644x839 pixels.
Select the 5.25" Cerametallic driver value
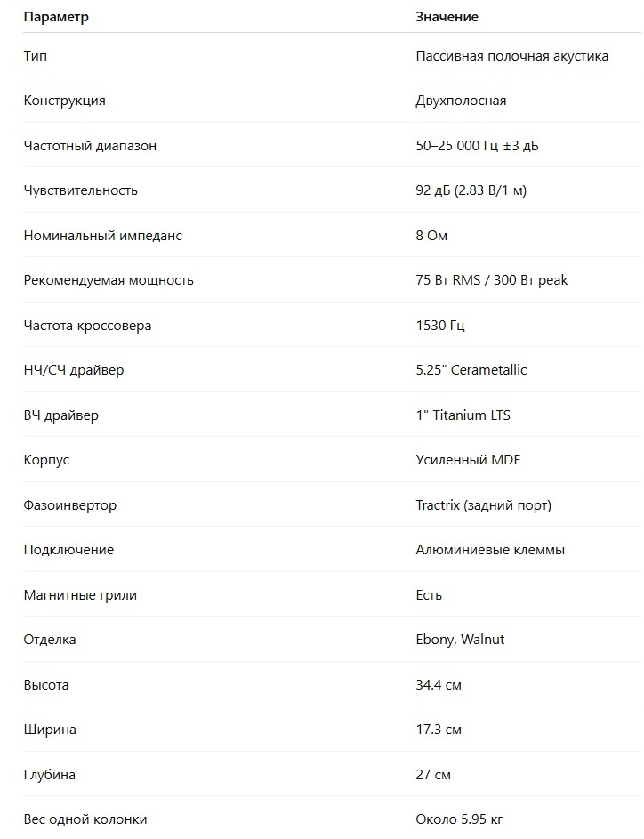click(471, 370)
